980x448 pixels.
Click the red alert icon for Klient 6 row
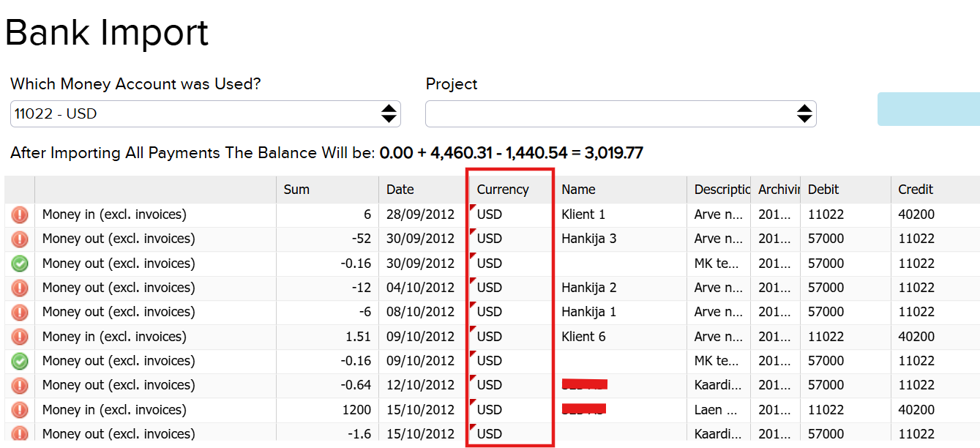coord(20,337)
